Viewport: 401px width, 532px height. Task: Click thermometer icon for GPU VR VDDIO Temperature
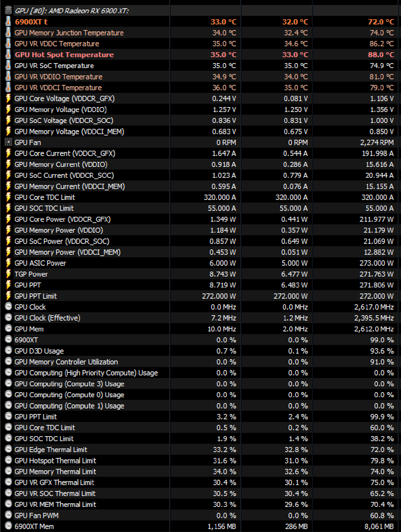click(8, 76)
